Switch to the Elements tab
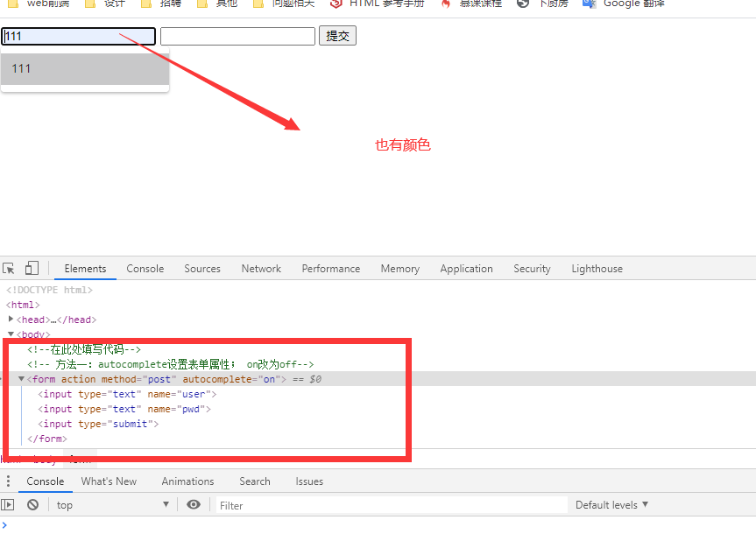This screenshot has width=756, height=534. 85,269
